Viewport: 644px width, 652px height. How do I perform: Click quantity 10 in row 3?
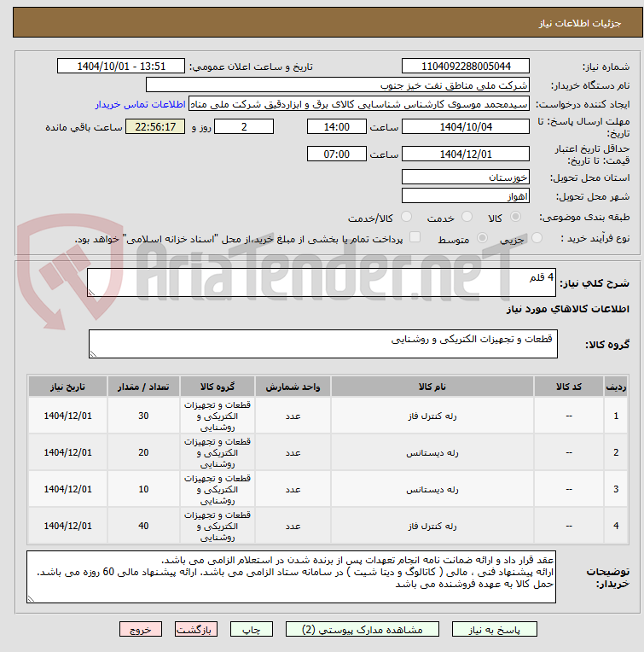(143, 489)
